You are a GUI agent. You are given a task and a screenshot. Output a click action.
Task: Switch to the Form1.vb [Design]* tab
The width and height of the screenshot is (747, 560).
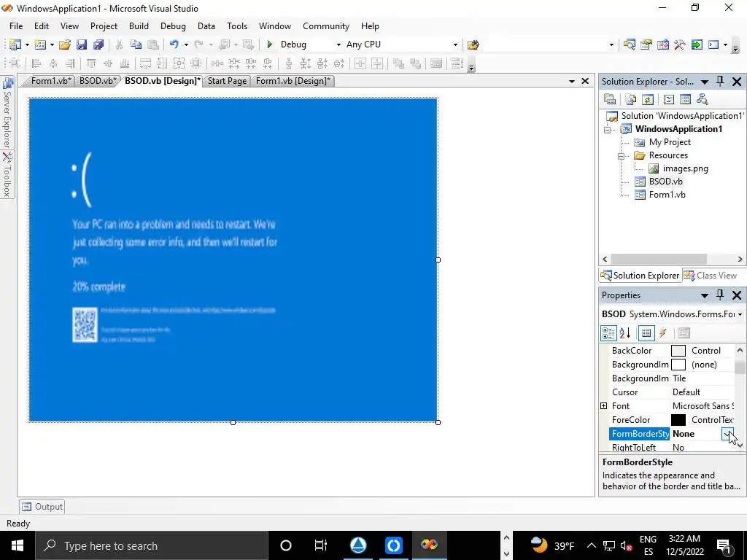[x=293, y=81]
